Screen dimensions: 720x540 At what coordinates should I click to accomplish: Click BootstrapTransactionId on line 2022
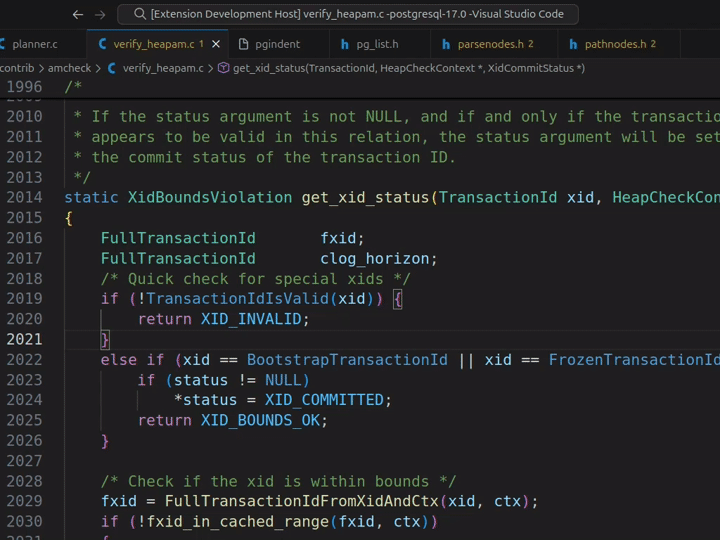click(x=347, y=360)
